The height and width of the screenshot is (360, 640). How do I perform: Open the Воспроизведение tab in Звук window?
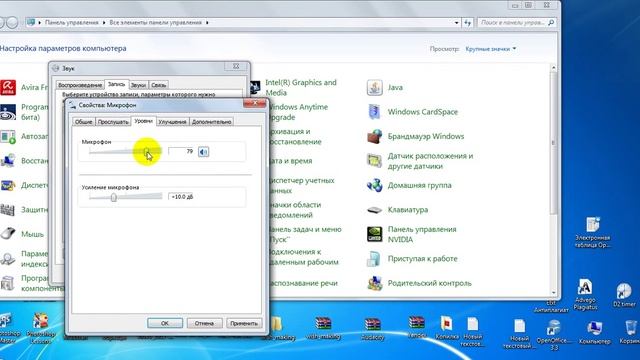point(80,85)
